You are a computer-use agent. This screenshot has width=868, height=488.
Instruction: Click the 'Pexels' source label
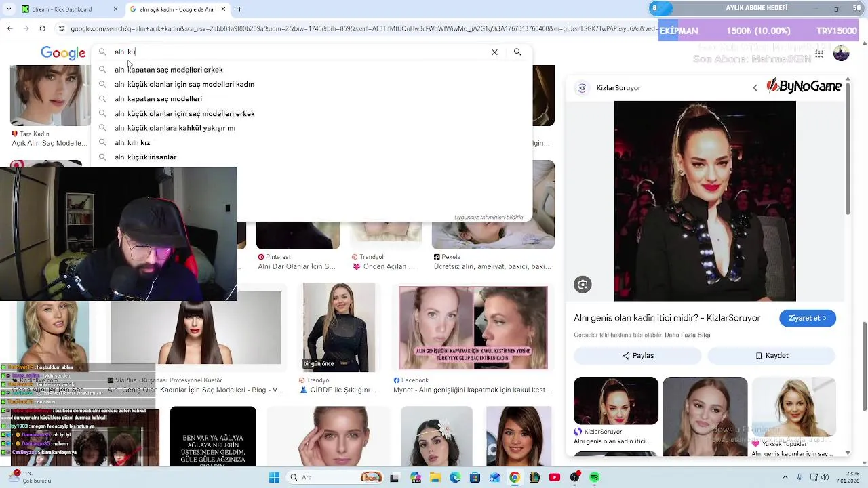(451, 257)
